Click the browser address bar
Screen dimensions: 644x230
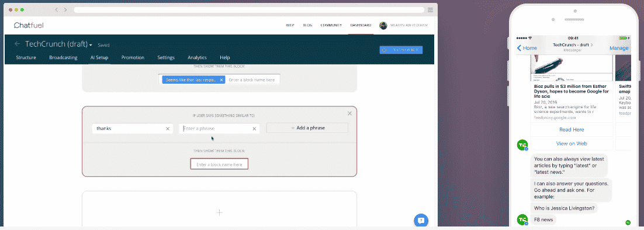pyautogui.click(x=249, y=9)
